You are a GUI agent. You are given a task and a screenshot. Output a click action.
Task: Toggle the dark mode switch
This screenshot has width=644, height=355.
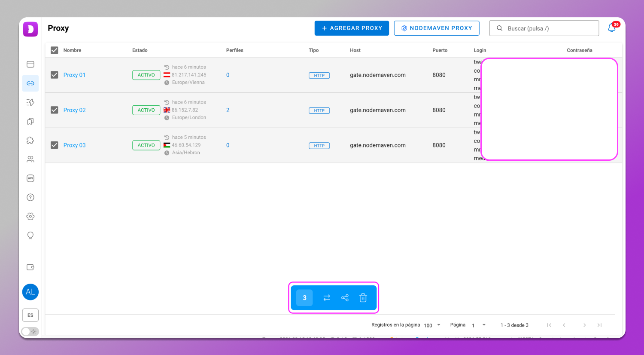pos(30,331)
